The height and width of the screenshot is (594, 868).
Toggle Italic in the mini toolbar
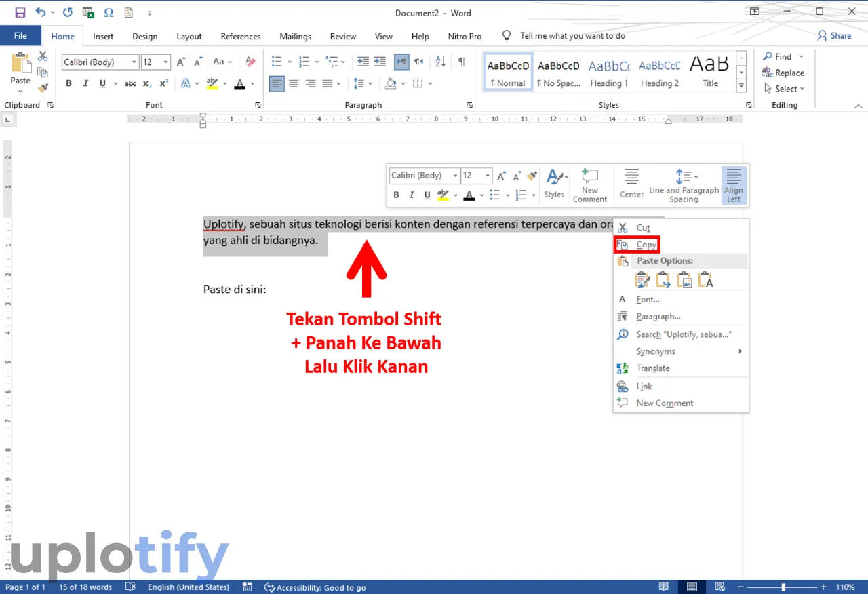pyautogui.click(x=412, y=195)
